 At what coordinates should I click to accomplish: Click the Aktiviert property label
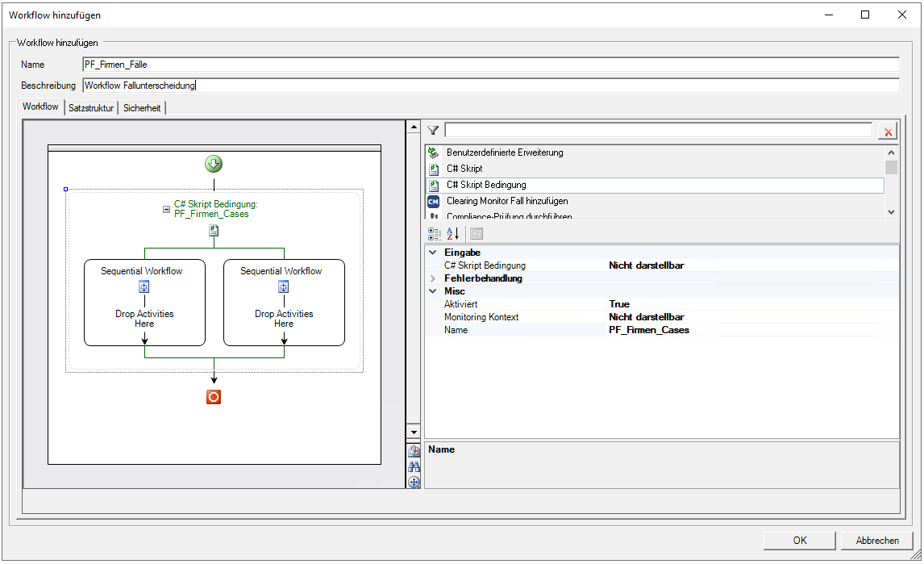pos(461,304)
